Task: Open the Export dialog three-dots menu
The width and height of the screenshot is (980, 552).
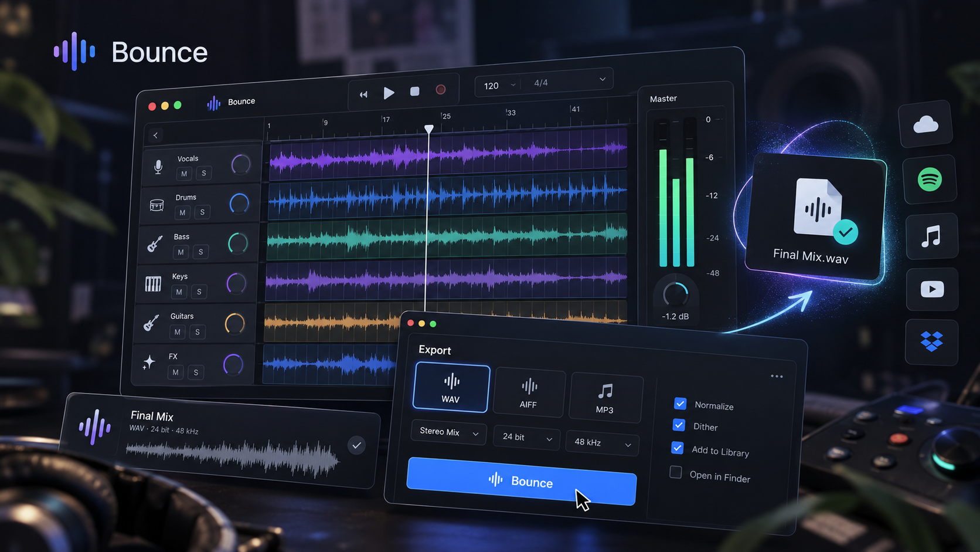Action: click(777, 377)
